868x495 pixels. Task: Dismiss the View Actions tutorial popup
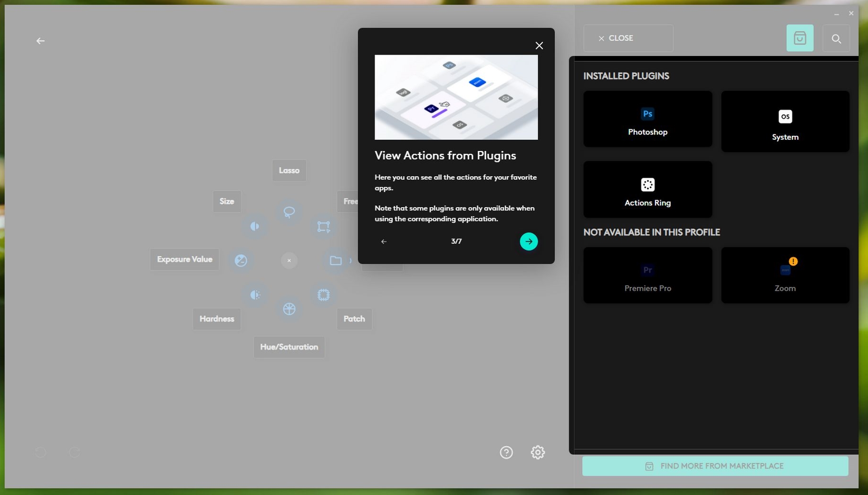539,46
